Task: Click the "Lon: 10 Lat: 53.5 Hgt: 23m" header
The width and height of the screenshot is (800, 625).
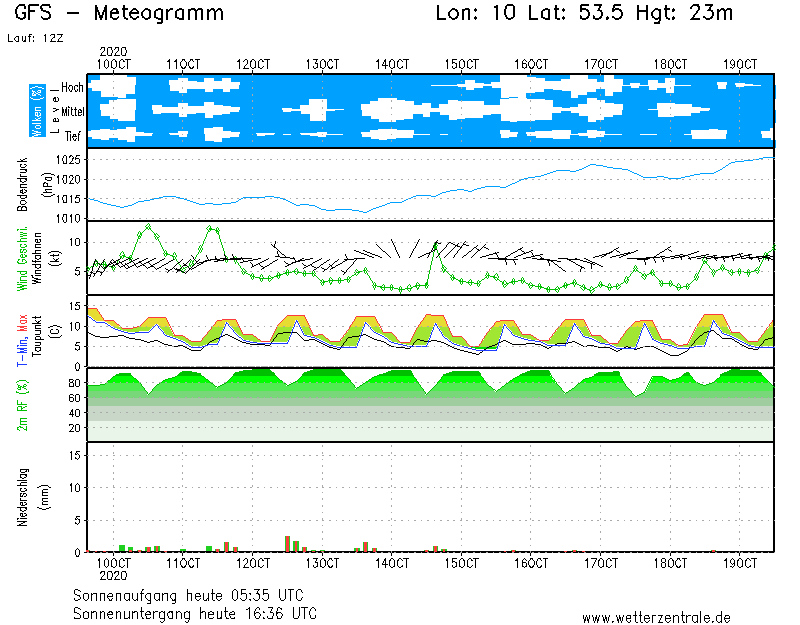Action: (x=584, y=13)
